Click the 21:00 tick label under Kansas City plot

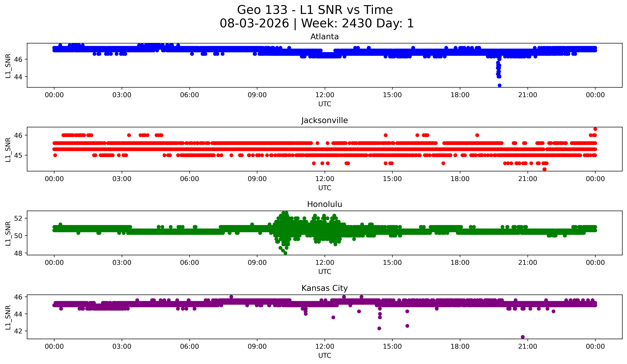(x=528, y=347)
